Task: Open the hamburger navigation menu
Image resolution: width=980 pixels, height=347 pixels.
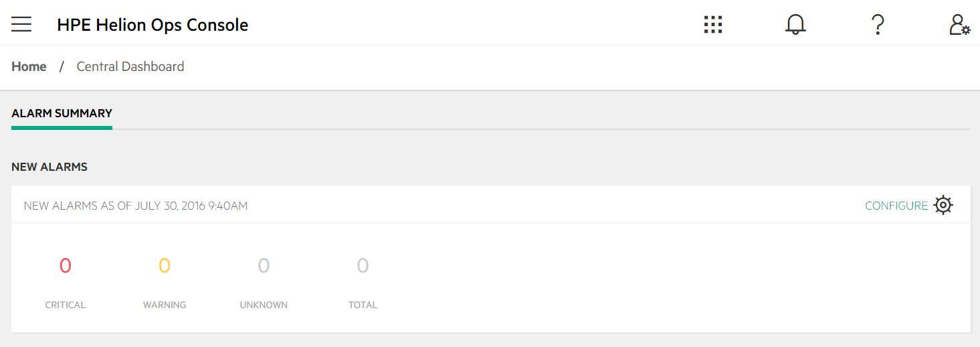Action: click(21, 25)
